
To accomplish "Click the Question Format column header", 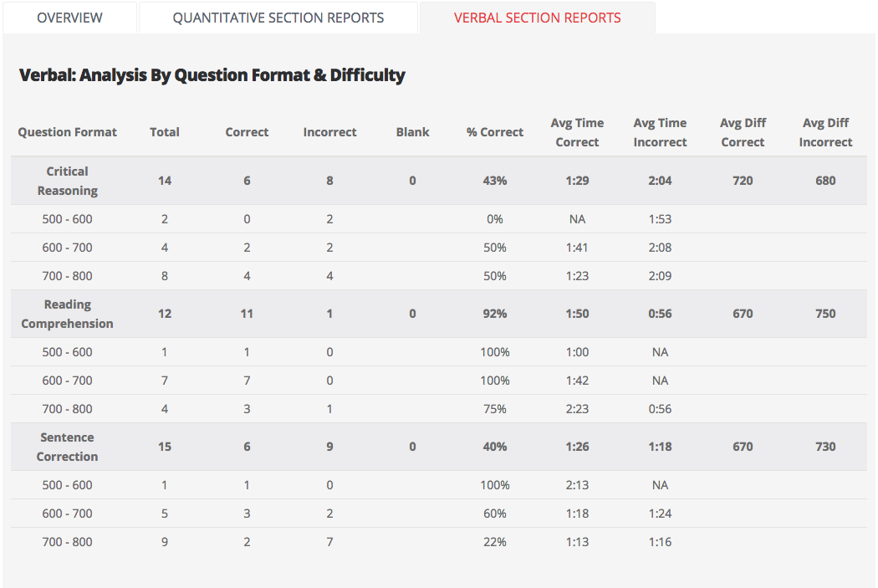I will (x=68, y=132).
